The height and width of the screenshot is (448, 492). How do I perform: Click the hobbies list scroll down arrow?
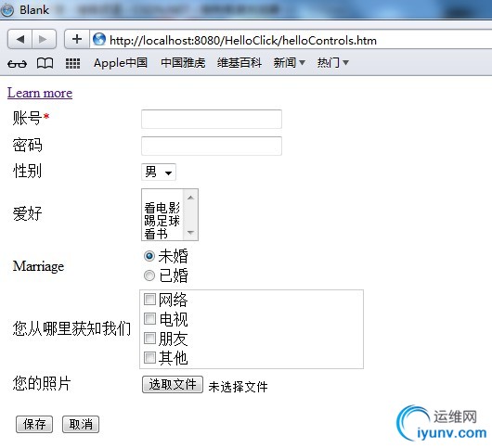tap(190, 233)
